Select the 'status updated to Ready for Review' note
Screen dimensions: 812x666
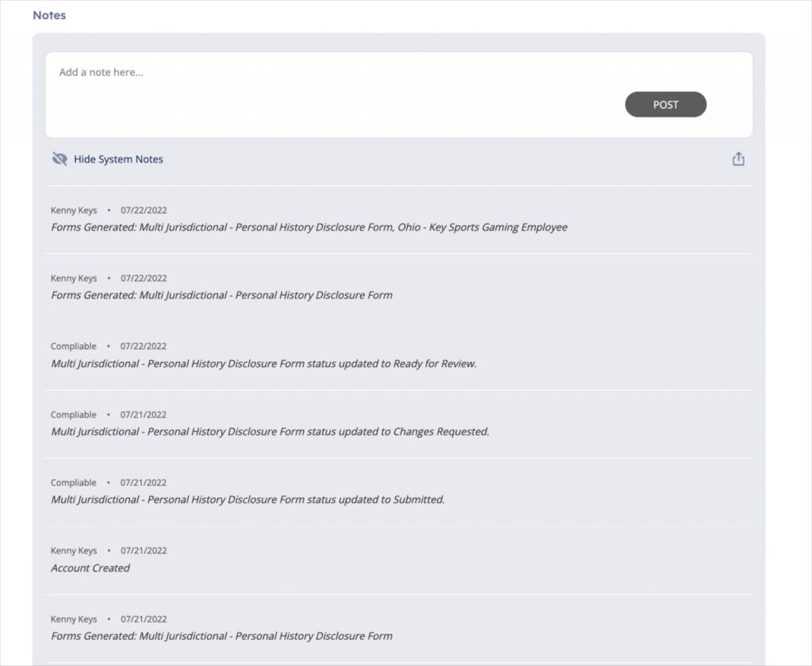tap(263, 364)
